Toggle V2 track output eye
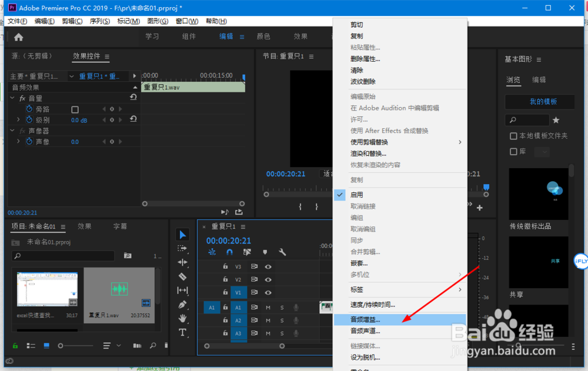Screen dimensions: 588x371 (x=268, y=279)
